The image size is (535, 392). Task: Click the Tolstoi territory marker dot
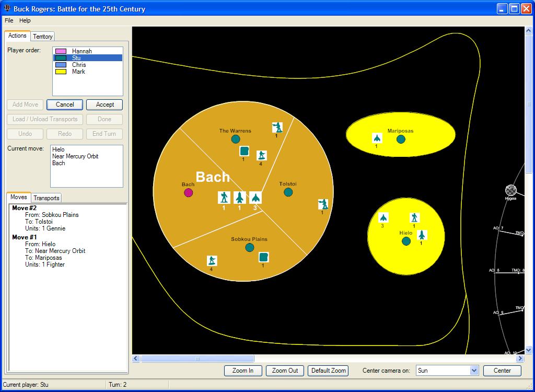[x=288, y=192]
